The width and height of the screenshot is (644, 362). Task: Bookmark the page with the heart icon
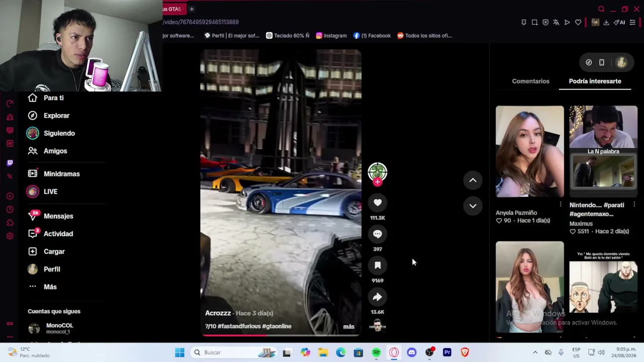pyautogui.click(x=578, y=22)
